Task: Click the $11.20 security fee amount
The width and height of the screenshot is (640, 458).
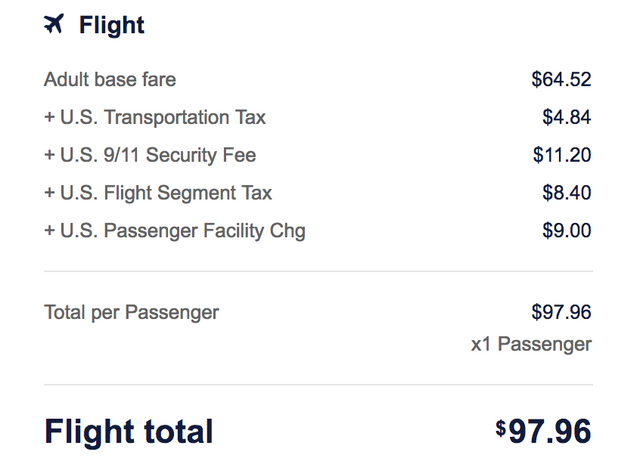Action: [x=562, y=155]
